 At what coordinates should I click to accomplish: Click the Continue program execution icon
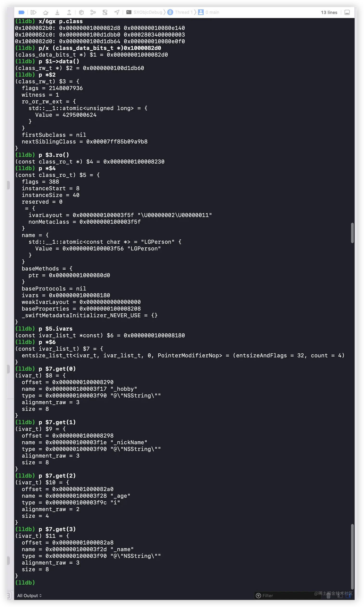click(x=34, y=12)
